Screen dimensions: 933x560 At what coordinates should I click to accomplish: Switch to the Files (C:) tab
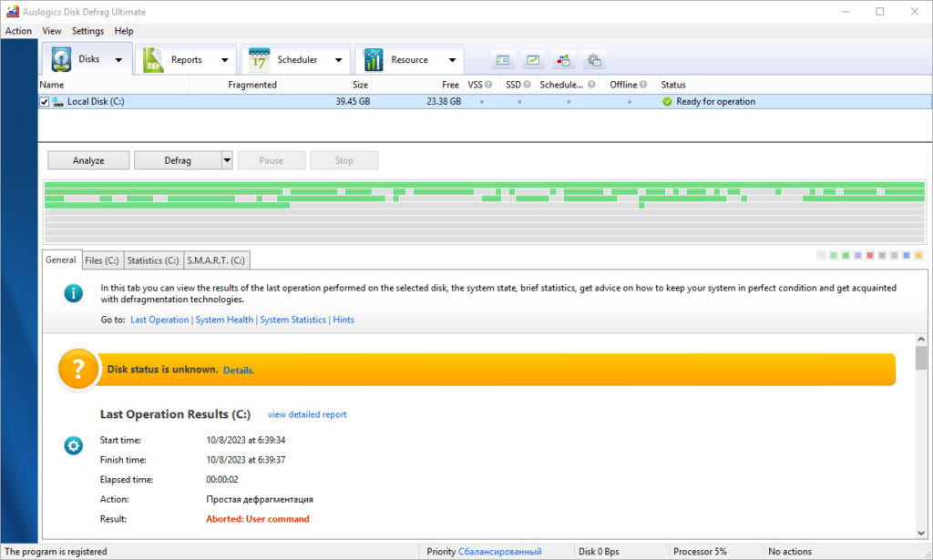point(102,260)
